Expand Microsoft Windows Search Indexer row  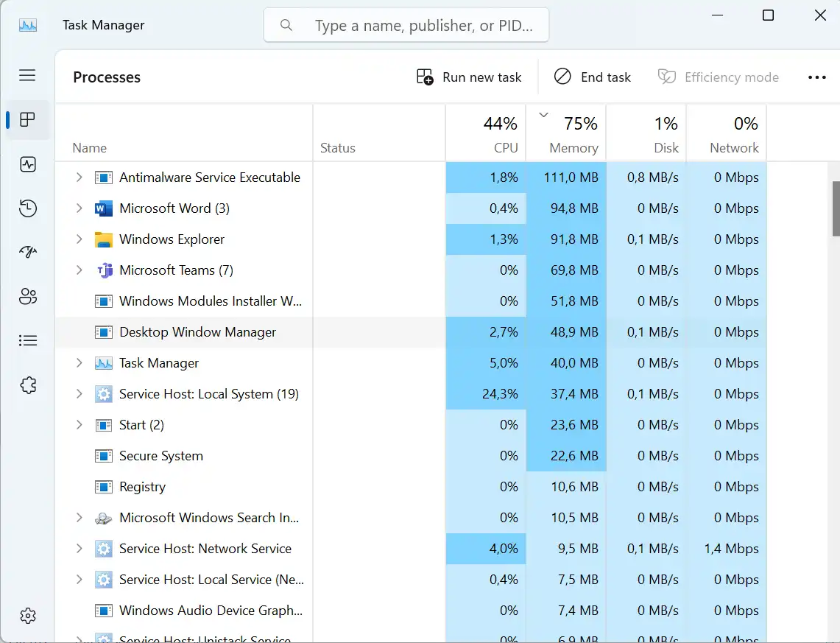[80, 518]
